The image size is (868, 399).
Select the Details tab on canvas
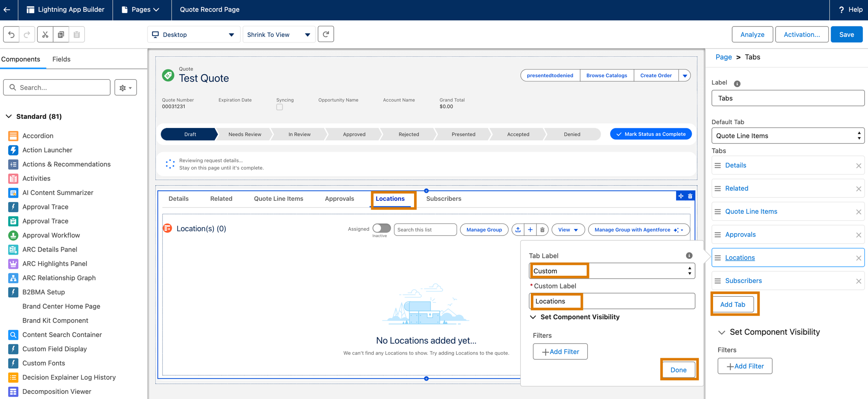178,199
